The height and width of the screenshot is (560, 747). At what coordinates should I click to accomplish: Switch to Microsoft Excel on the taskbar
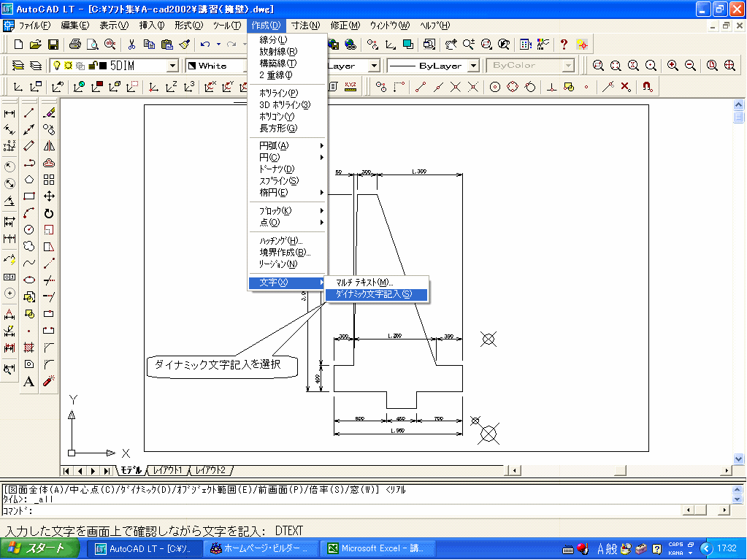pos(376,548)
